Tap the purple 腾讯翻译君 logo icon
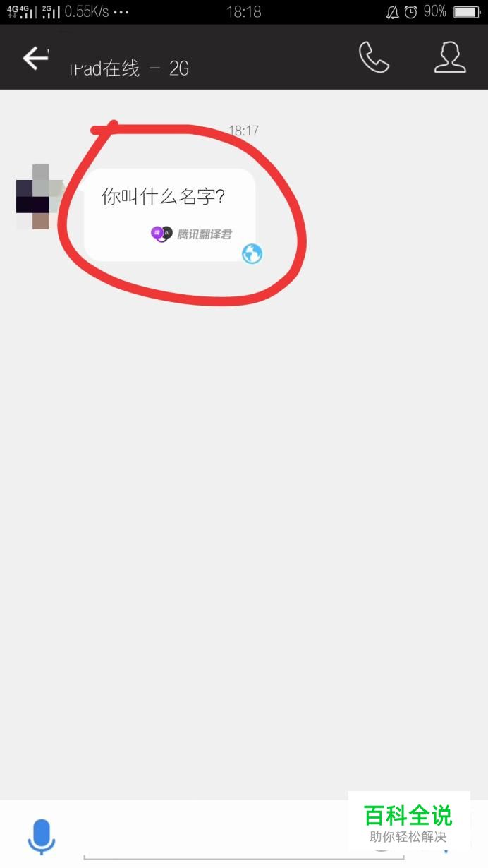This screenshot has width=488, height=868. 161,234
